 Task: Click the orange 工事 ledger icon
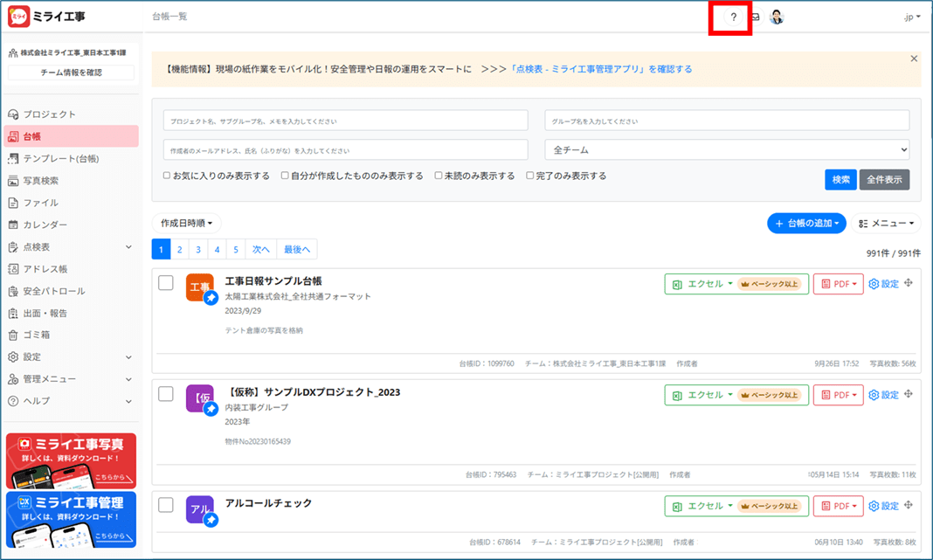coord(199,287)
